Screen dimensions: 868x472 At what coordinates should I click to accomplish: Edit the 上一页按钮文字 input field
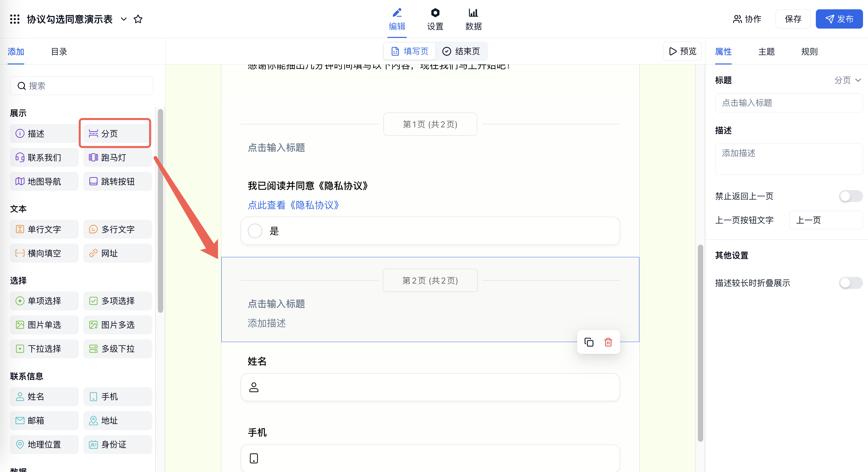(x=825, y=220)
